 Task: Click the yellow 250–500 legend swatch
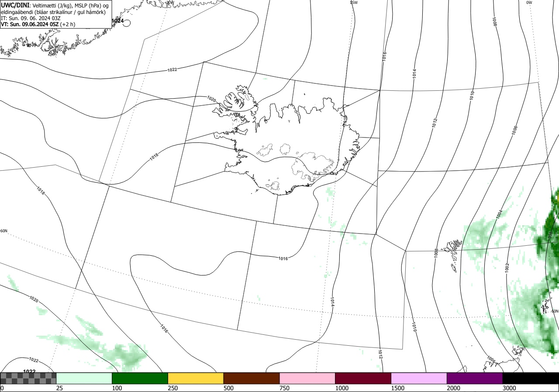pyautogui.click(x=196, y=378)
